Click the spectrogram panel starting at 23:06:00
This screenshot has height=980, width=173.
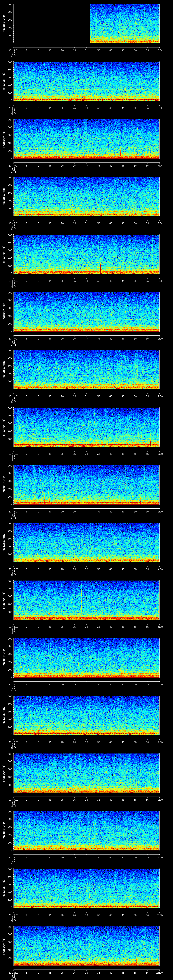(87, 139)
